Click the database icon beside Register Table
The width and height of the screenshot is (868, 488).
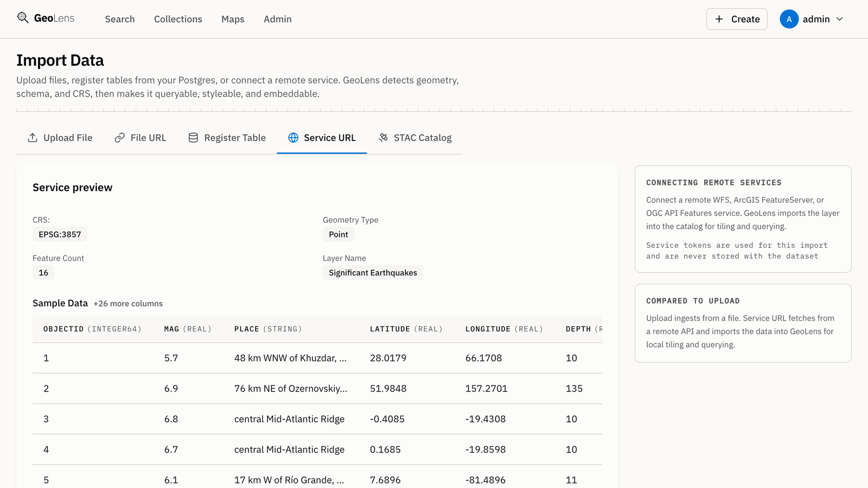coord(193,138)
